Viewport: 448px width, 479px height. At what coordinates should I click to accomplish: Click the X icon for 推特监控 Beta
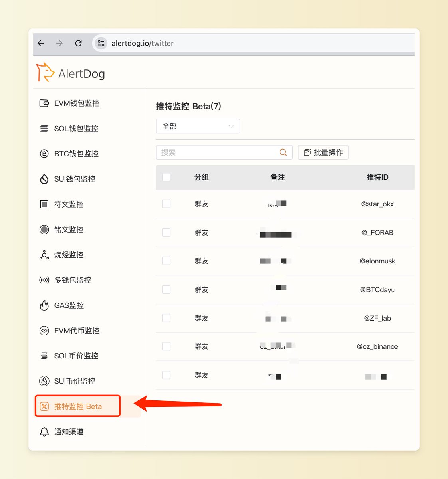pos(44,406)
